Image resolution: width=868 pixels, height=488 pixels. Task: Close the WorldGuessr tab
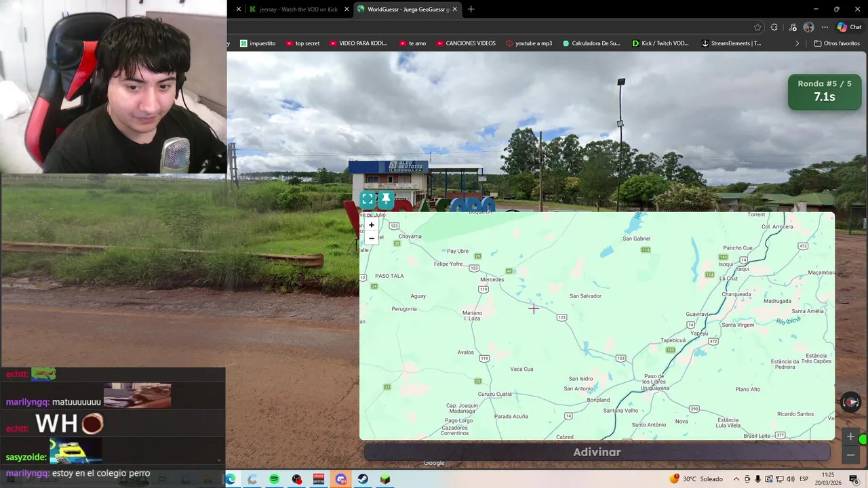pyautogui.click(x=454, y=9)
